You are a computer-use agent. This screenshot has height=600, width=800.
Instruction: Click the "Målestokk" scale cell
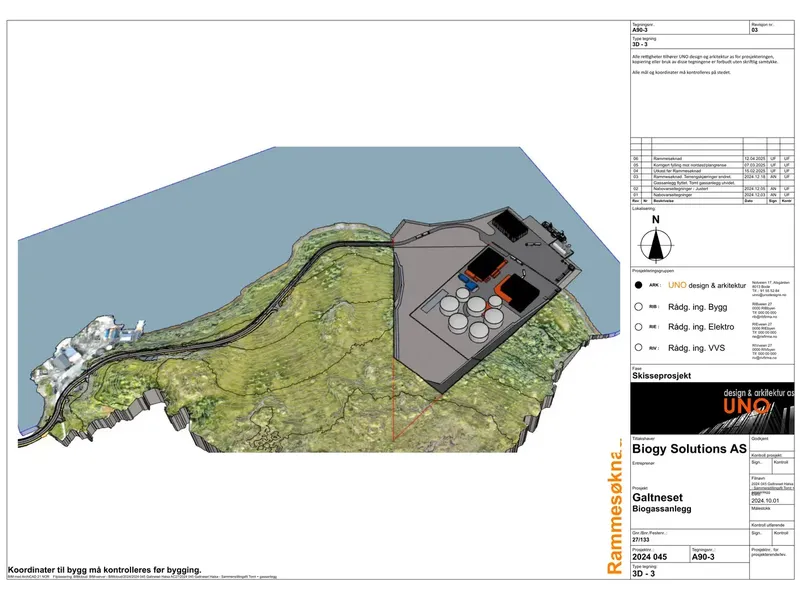coord(772,513)
